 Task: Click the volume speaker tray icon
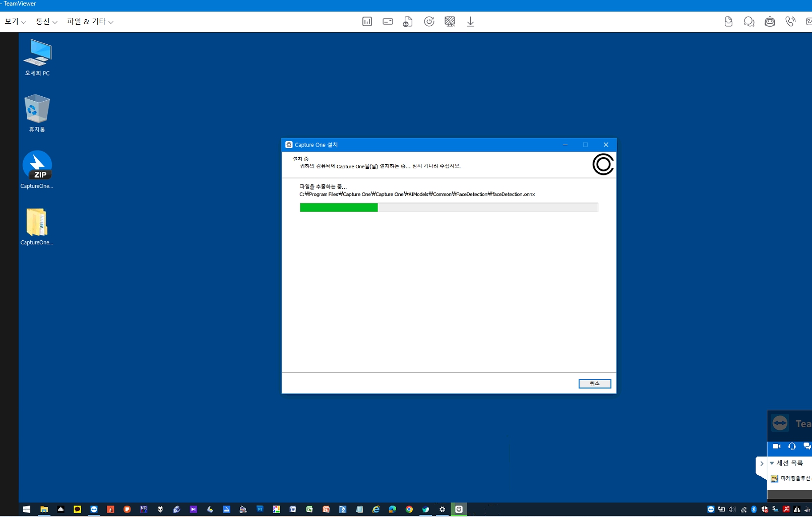(x=732, y=509)
